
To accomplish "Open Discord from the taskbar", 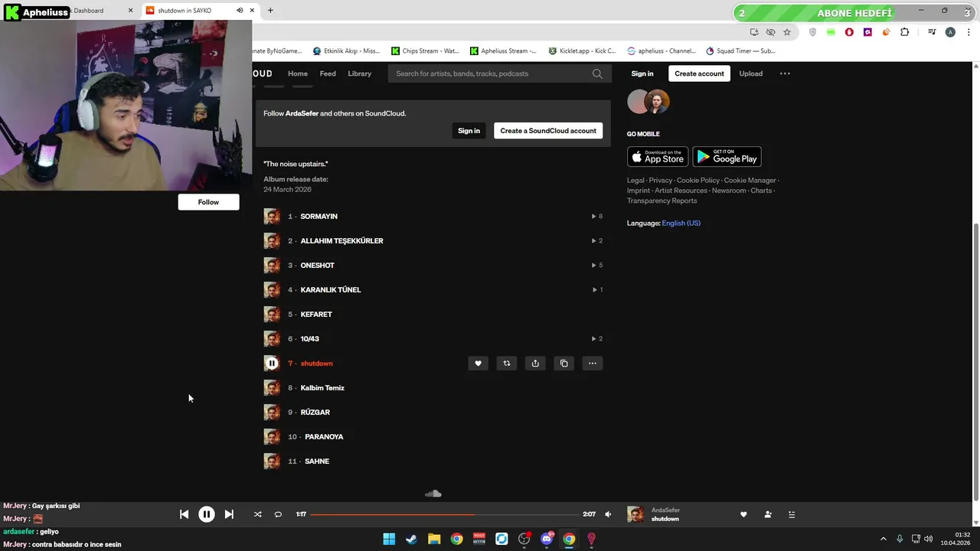I will pos(547,539).
